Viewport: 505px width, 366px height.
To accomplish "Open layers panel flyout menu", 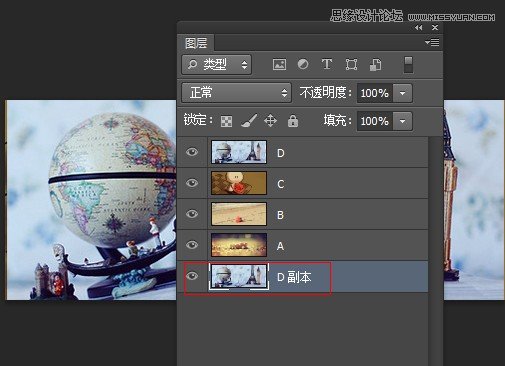I will pyautogui.click(x=432, y=43).
